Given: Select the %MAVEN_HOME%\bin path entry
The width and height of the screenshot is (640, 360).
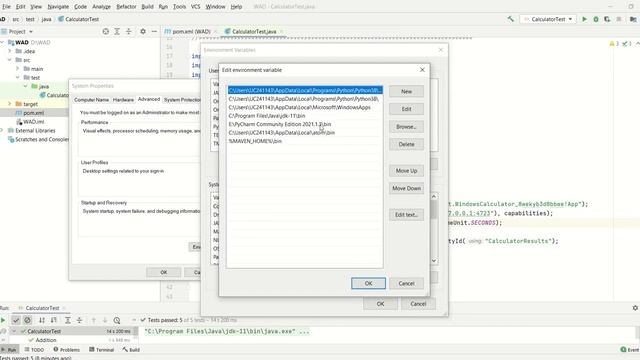Looking at the screenshot, I should (305, 141).
